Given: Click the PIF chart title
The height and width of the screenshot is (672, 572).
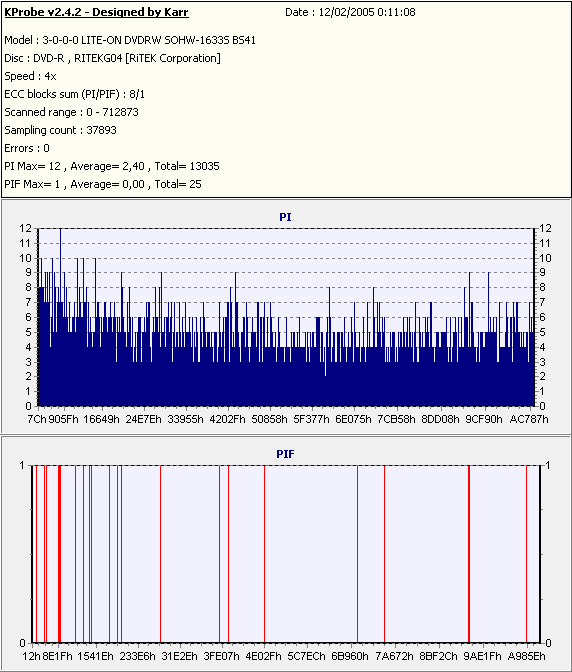Looking at the screenshot, I should point(285,454).
